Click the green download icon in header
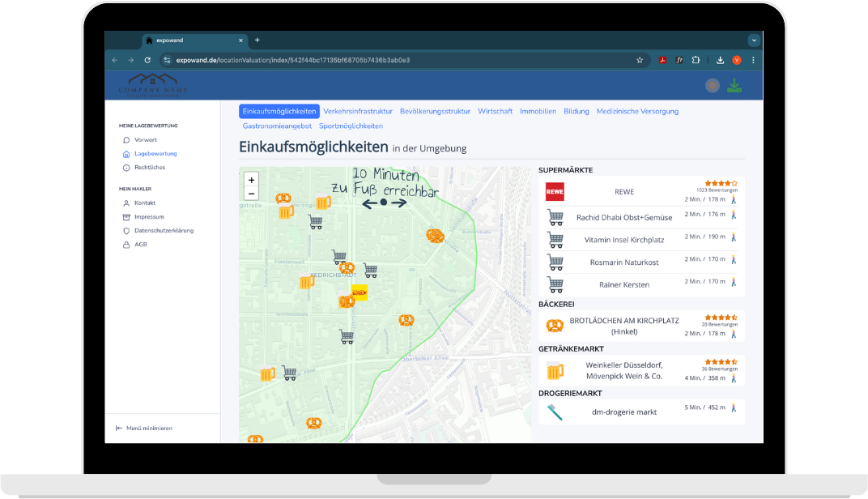This screenshot has height=499, width=868. pos(734,85)
